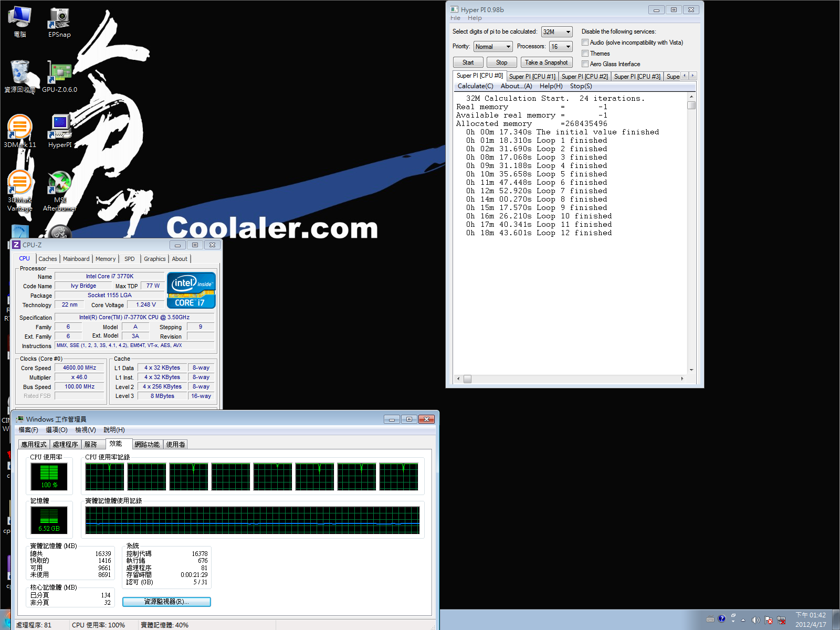This screenshot has width=840, height=630.
Task: Open the HyperPI desktop shortcut
Action: click(x=59, y=132)
